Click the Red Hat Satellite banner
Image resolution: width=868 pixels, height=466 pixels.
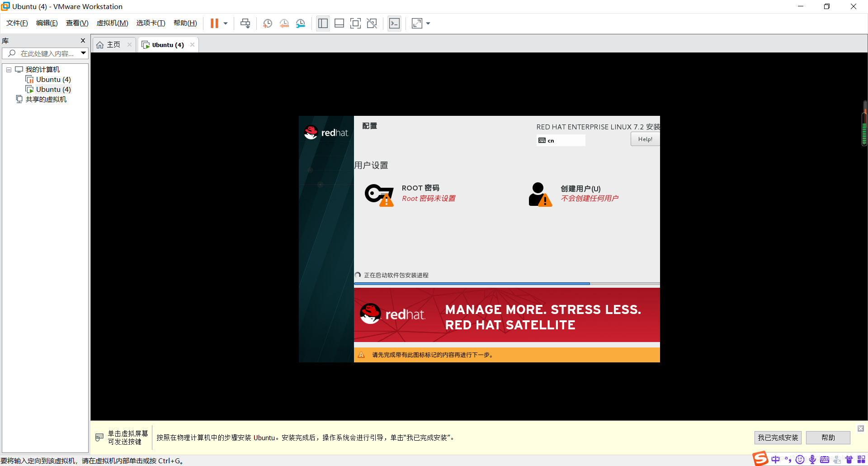click(x=507, y=315)
